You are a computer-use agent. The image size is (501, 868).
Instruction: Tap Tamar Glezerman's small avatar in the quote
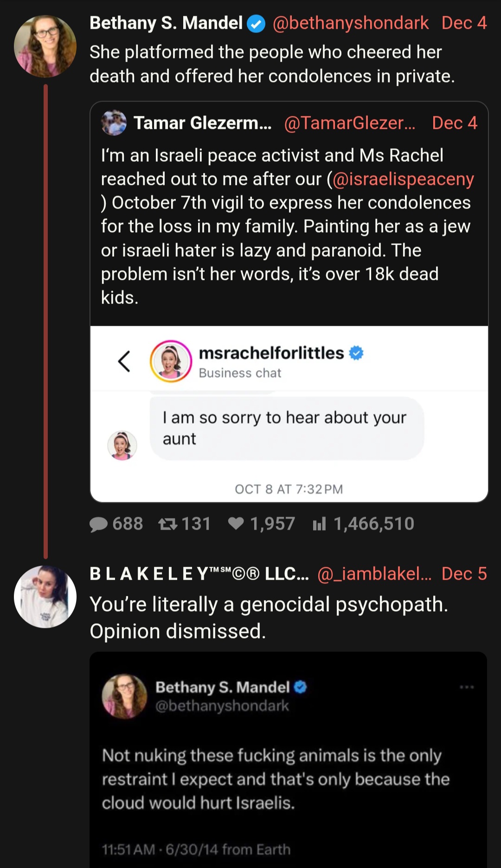pyautogui.click(x=114, y=123)
